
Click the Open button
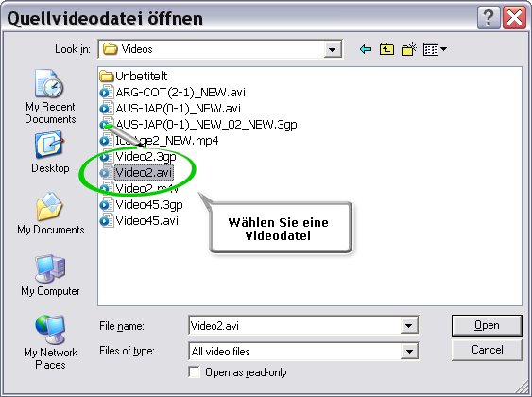coord(487,325)
